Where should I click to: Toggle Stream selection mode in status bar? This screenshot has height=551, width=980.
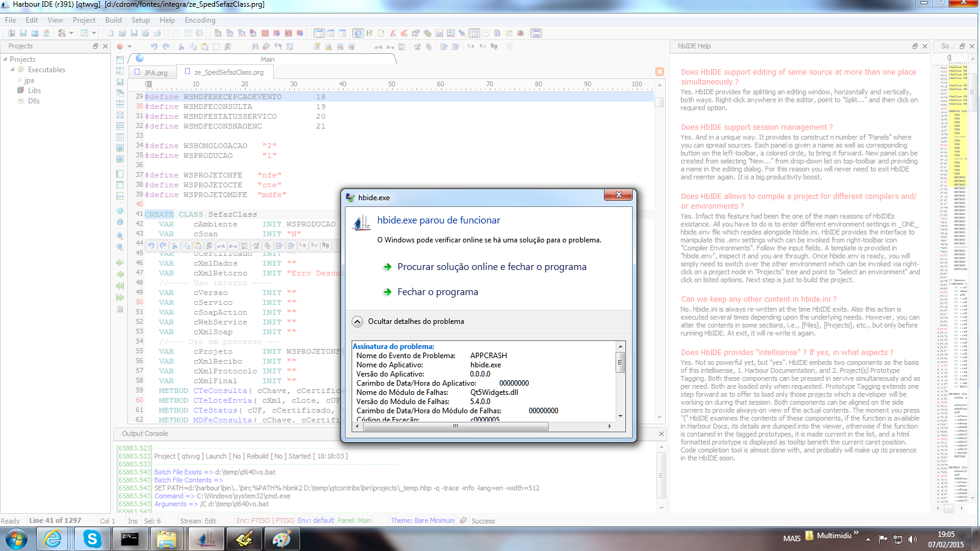point(190,521)
